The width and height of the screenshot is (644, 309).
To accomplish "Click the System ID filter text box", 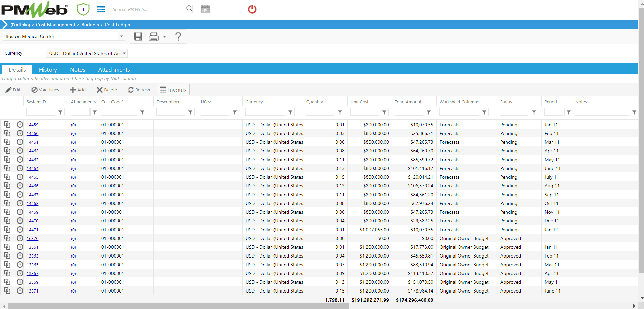I will pyautogui.click(x=40, y=112).
